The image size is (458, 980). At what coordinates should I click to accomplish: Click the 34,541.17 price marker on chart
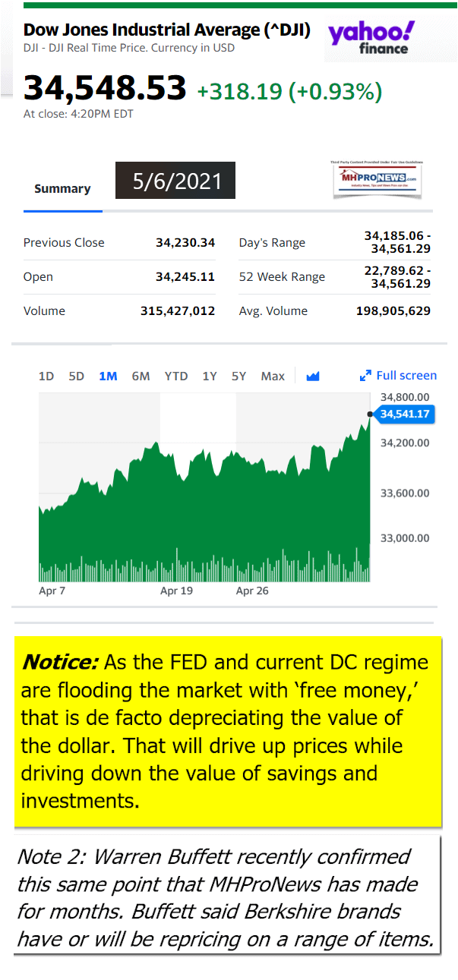click(406, 414)
